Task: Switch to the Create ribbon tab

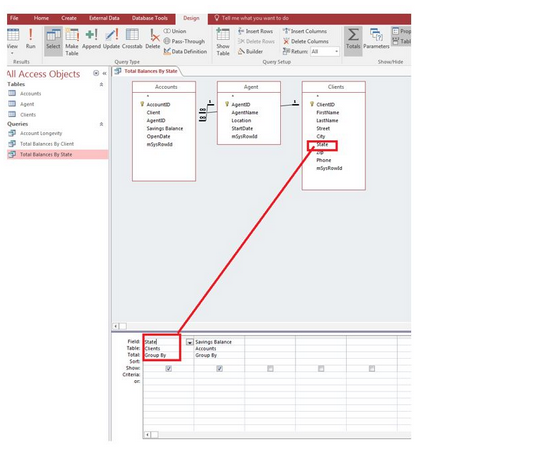Action: point(69,18)
